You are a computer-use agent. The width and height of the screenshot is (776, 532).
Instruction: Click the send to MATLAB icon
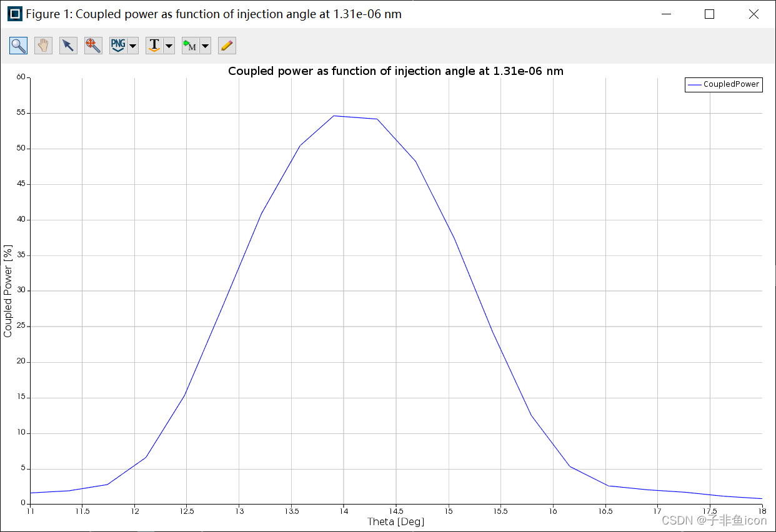(191, 46)
